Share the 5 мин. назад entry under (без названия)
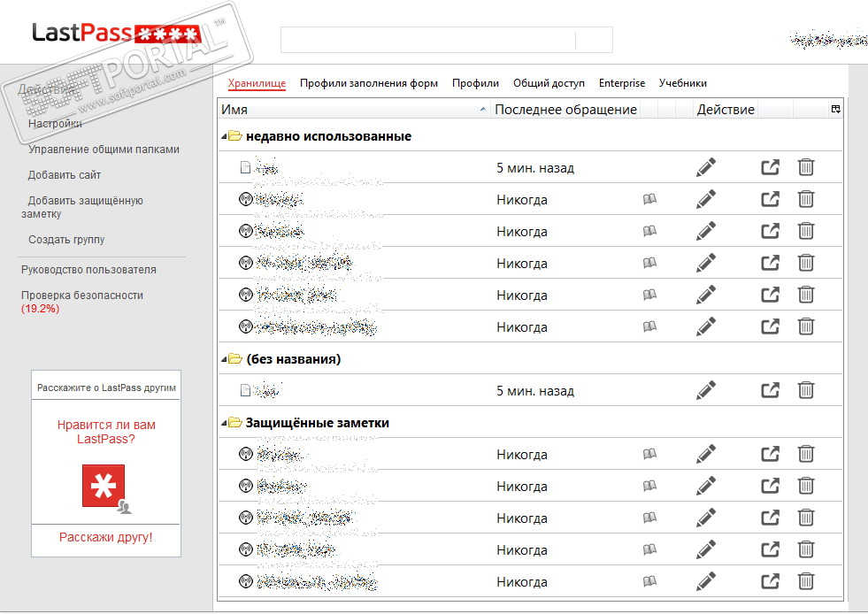 click(x=770, y=390)
